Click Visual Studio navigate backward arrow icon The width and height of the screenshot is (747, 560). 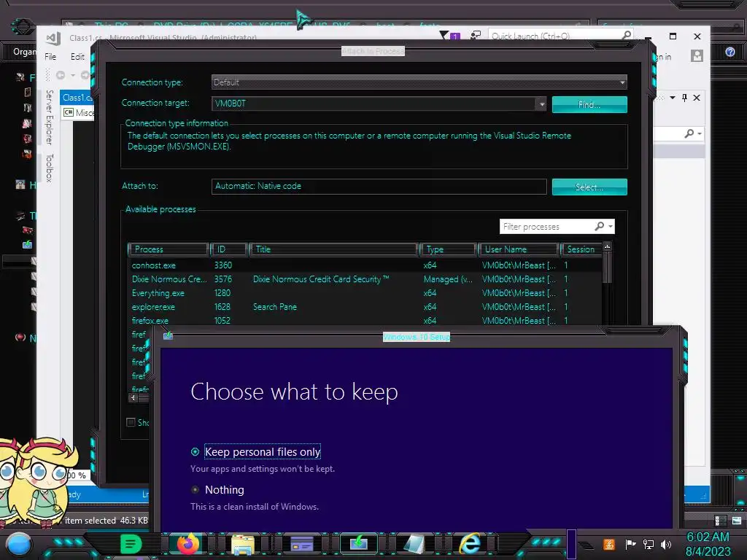pos(61,75)
